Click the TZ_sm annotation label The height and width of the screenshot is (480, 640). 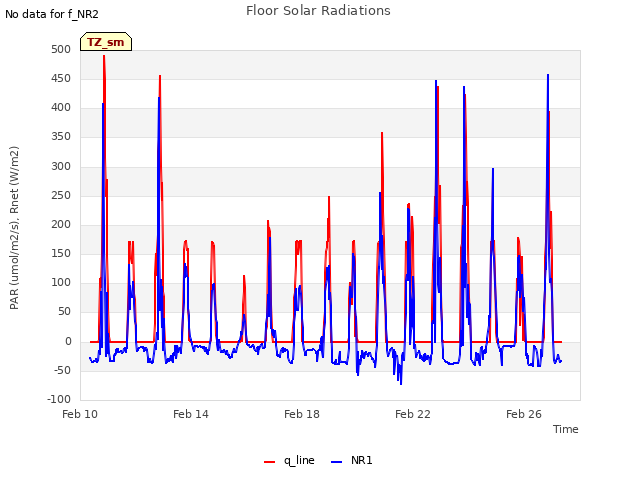[x=106, y=42]
